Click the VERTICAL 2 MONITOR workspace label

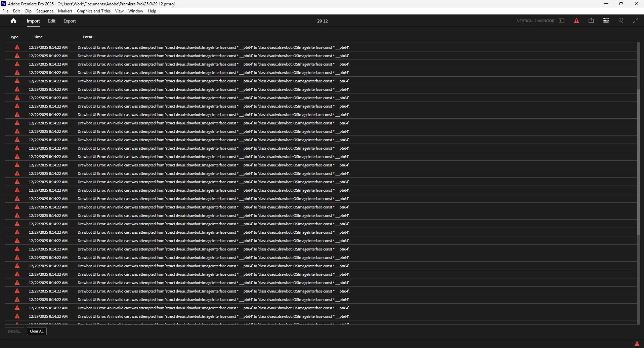535,21
